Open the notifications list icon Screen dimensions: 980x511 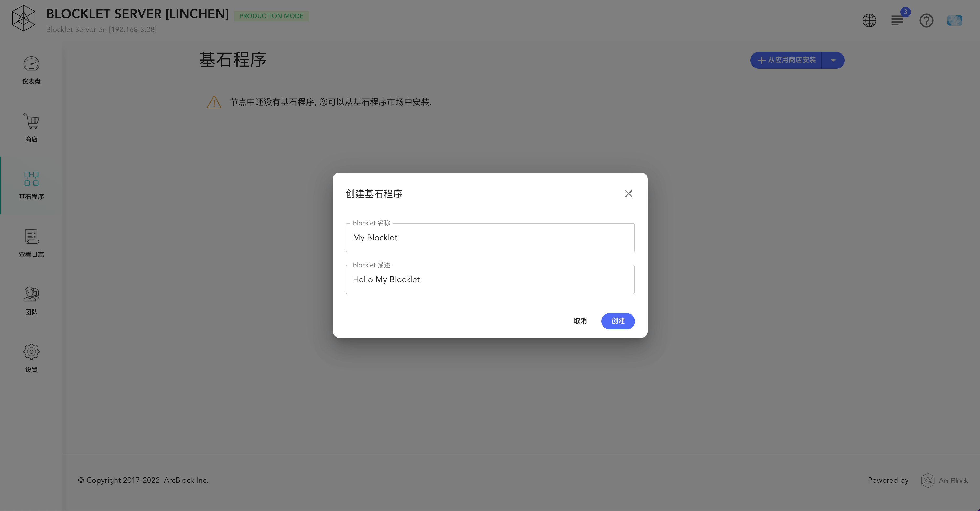click(x=897, y=20)
